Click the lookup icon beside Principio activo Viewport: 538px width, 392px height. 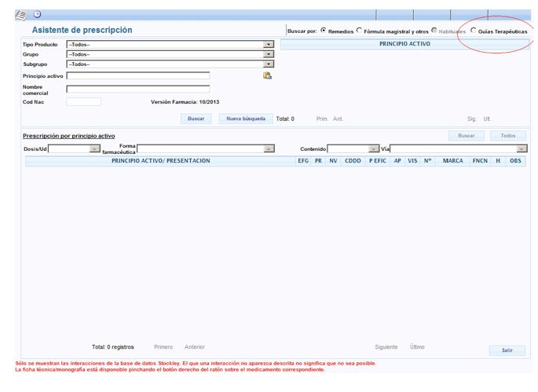coord(267,75)
